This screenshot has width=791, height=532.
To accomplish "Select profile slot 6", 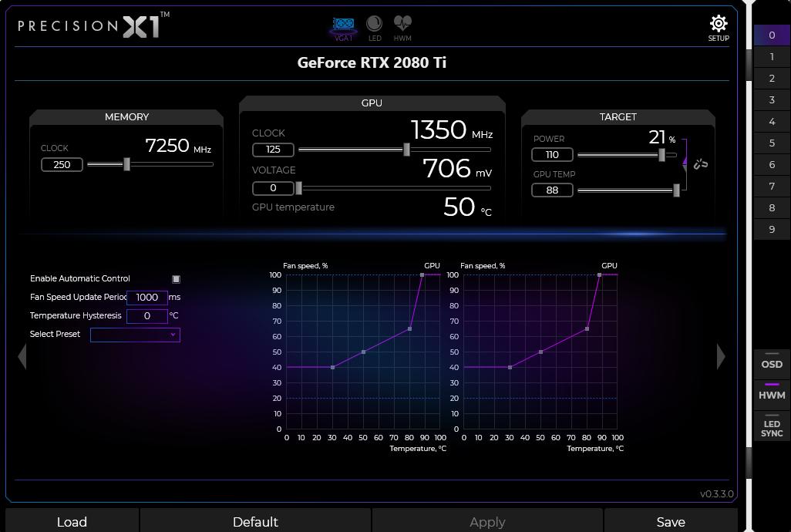I will click(x=772, y=165).
